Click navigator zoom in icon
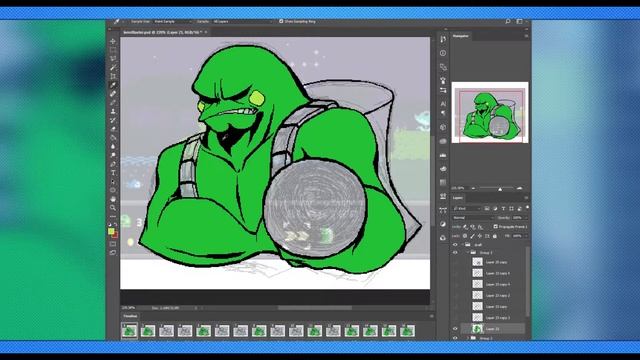The width and height of the screenshot is (640, 360). [520, 188]
